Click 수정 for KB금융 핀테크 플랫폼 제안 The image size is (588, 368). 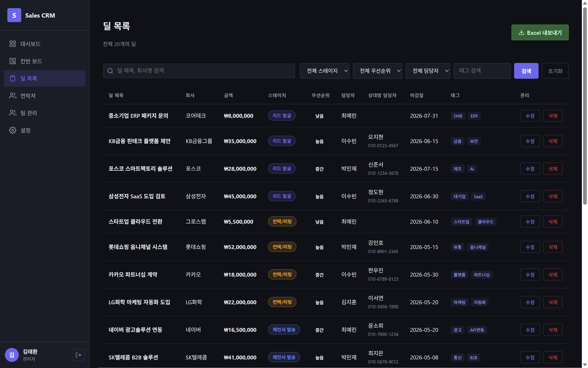[x=530, y=141]
